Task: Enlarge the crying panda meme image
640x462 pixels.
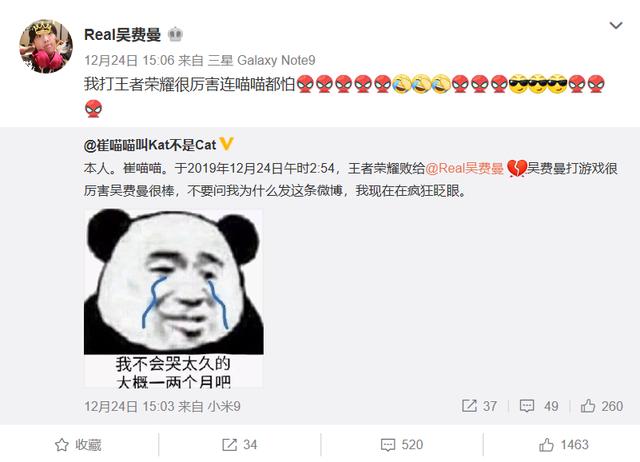Action: click(x=173, y=298)
